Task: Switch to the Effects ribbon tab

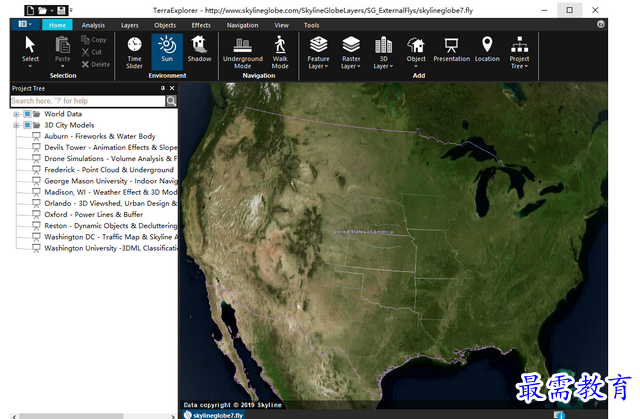Action: click(201, 25)
